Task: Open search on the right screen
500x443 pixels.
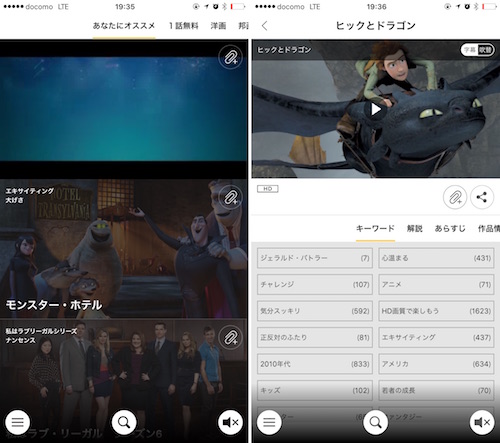Action: [376, 422]
